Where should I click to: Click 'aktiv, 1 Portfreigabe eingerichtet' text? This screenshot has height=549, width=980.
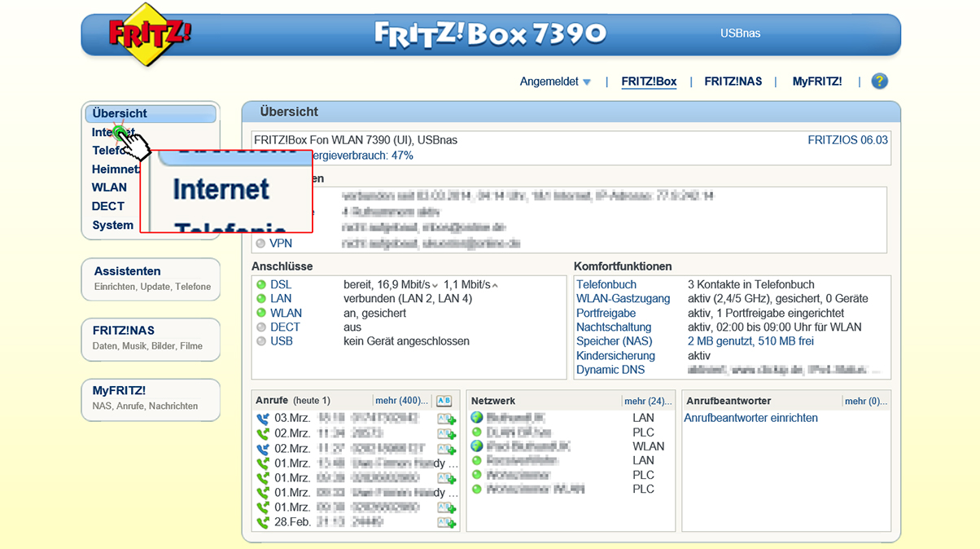766,313
